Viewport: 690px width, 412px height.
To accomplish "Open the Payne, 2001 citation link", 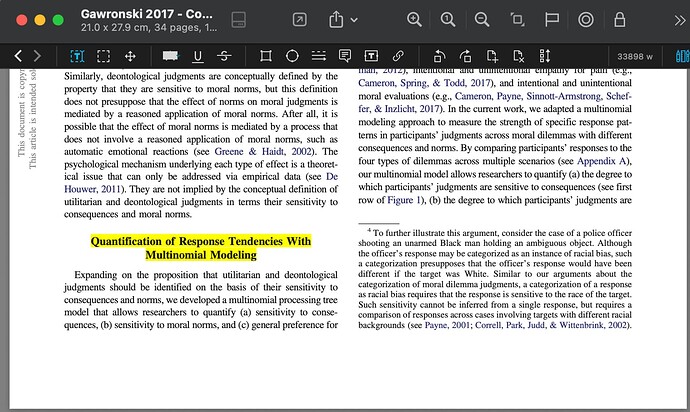I will (x=447, y=325).
